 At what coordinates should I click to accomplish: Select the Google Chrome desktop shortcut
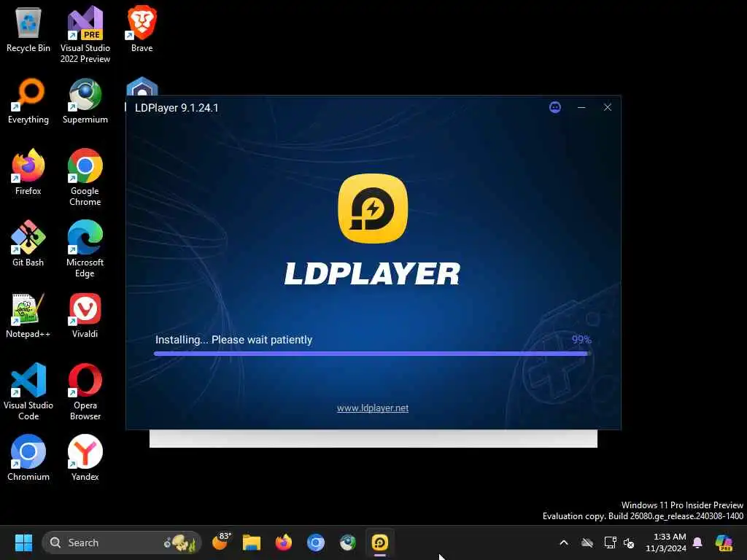[85, 178]
